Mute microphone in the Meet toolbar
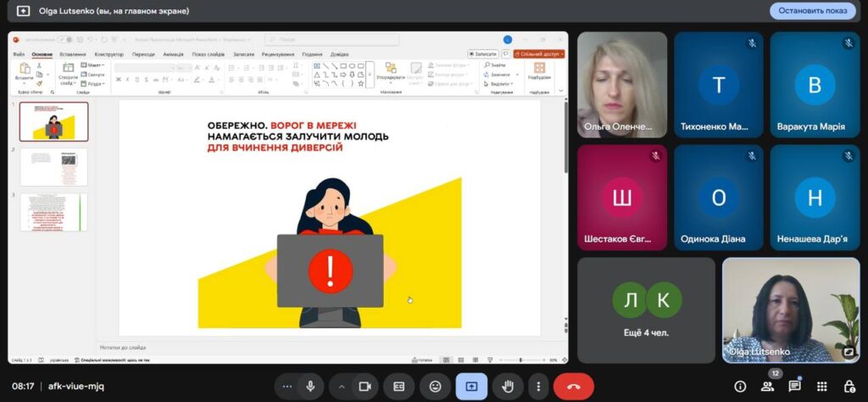868x402 pixels. point(310,386)
